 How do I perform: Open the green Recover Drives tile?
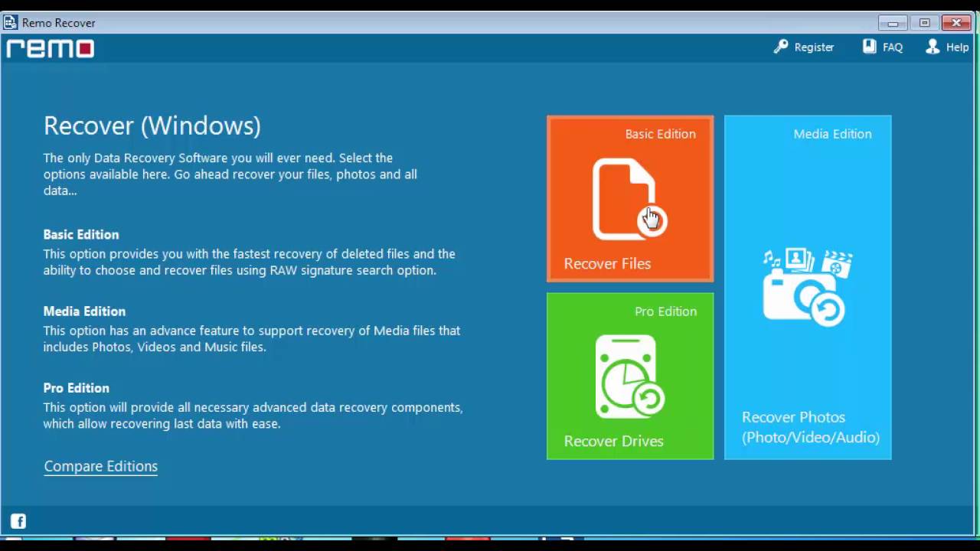click(x=630, y=377)
